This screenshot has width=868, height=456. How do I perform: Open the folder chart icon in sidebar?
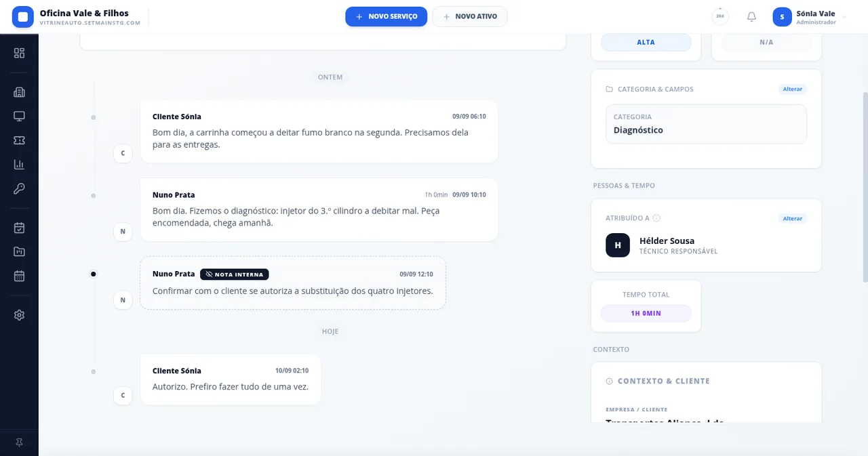[x=19, y=252]
